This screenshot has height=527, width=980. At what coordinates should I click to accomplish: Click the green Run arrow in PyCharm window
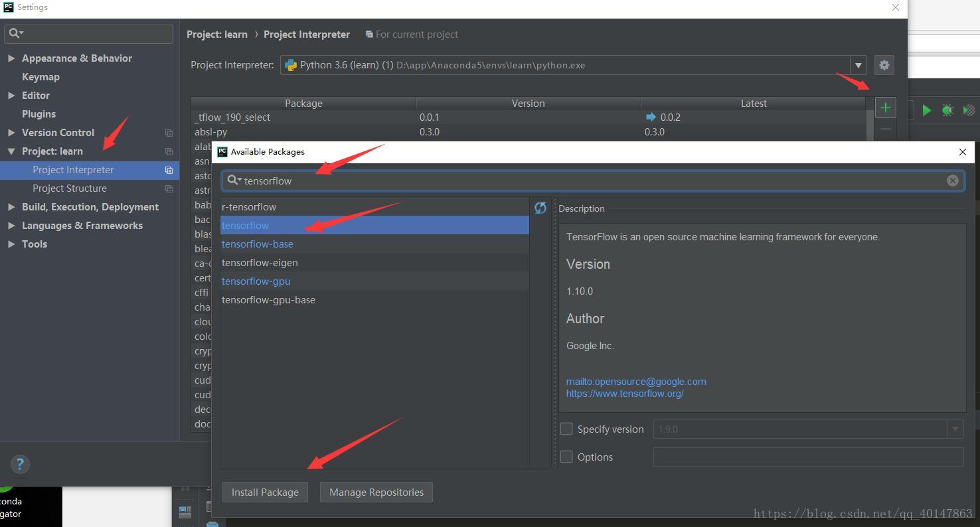tap(927, 110)
